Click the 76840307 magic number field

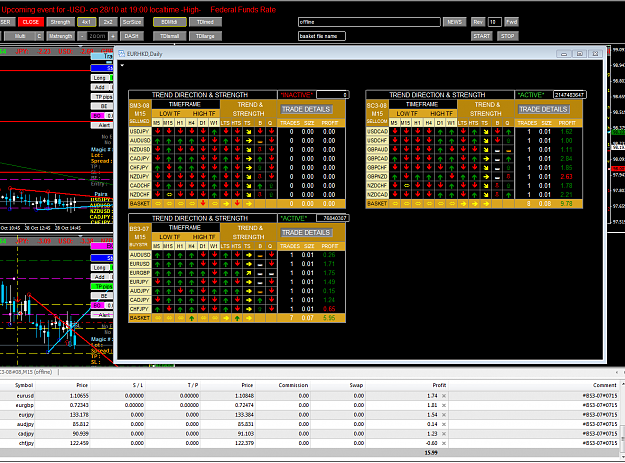coord(332,218)
